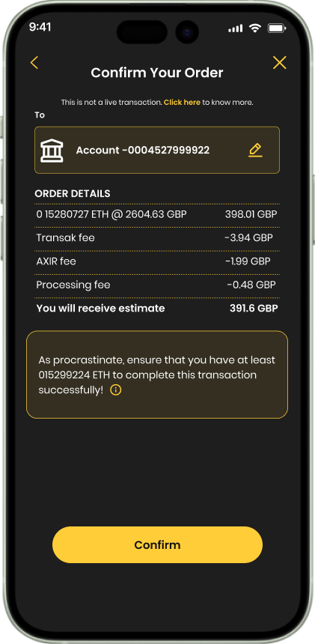The height and width of the screenshot is (644, 315).
Task: Go back using the left chevron arrow
Action: click(x=34, y=62)
